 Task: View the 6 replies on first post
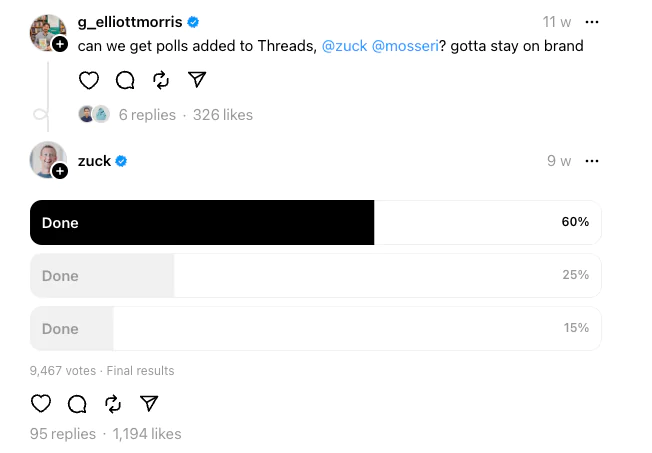[147, 115]
